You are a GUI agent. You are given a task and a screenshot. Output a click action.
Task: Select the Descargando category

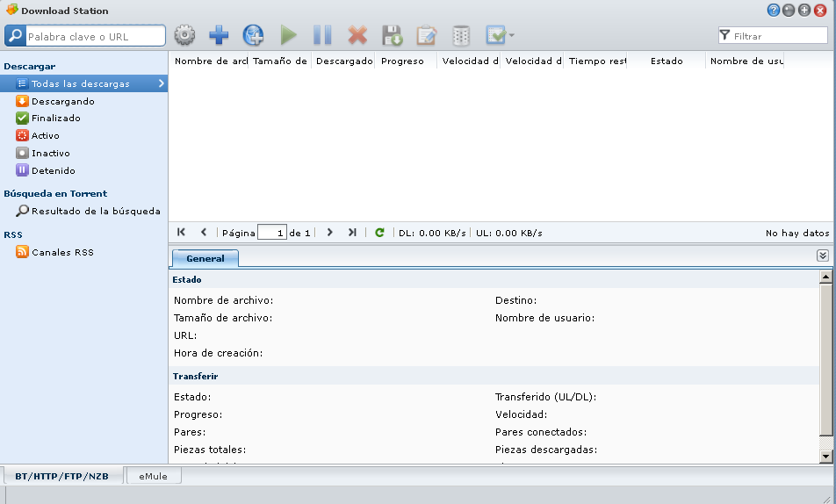point(63,101)
